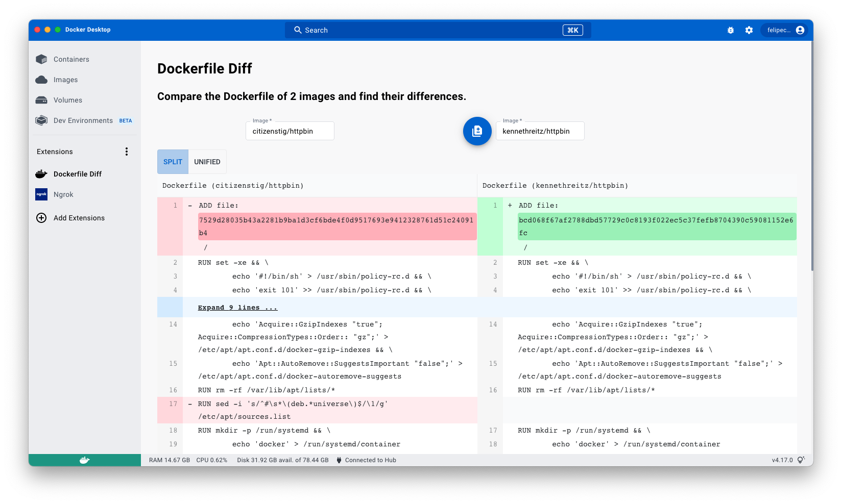Click the whale icon in status bar
Viewport: 842px width, 504px height.
(85, 460)
